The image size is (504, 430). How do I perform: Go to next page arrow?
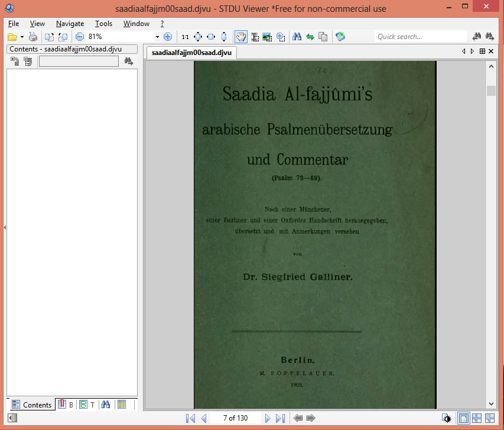268,418
